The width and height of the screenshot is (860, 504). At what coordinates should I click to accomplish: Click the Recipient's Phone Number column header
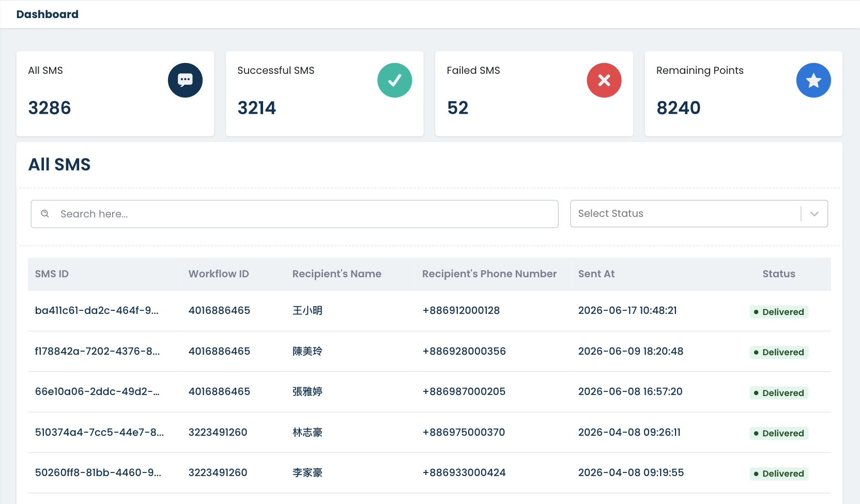[489, 274]
